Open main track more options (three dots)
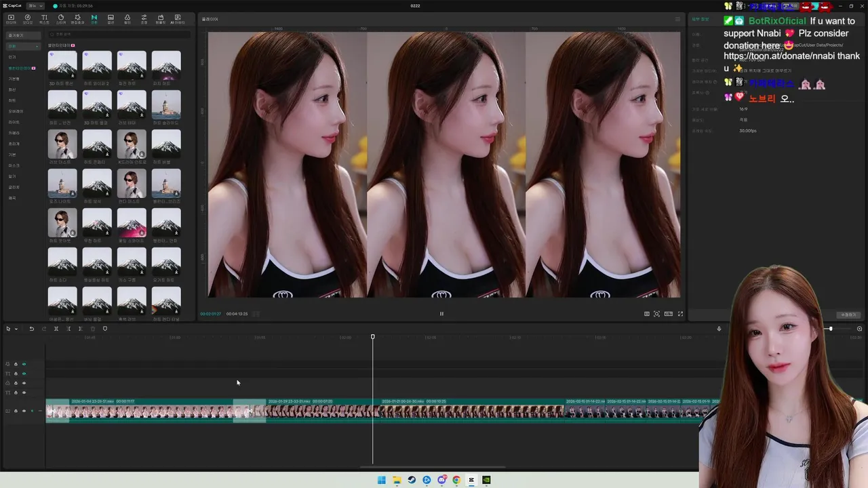This screenshot has width=868, height=488. pos(40,411)
